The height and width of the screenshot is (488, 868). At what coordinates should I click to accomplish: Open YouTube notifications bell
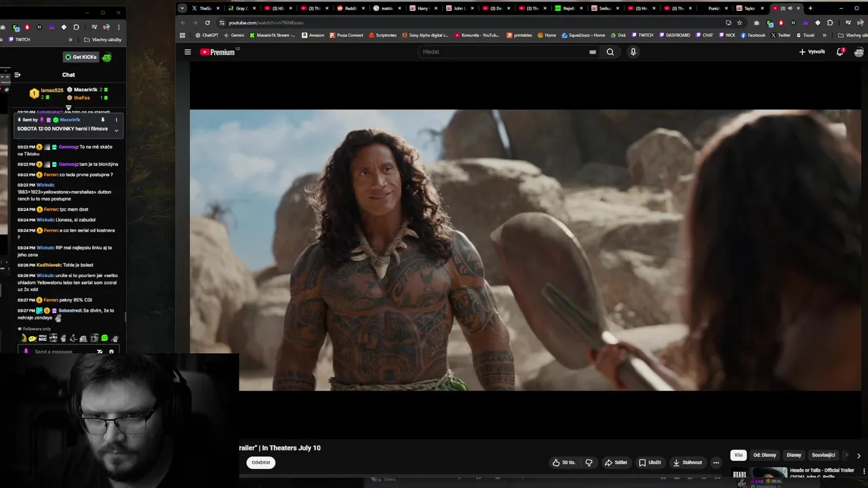click(x=840, y=52)
